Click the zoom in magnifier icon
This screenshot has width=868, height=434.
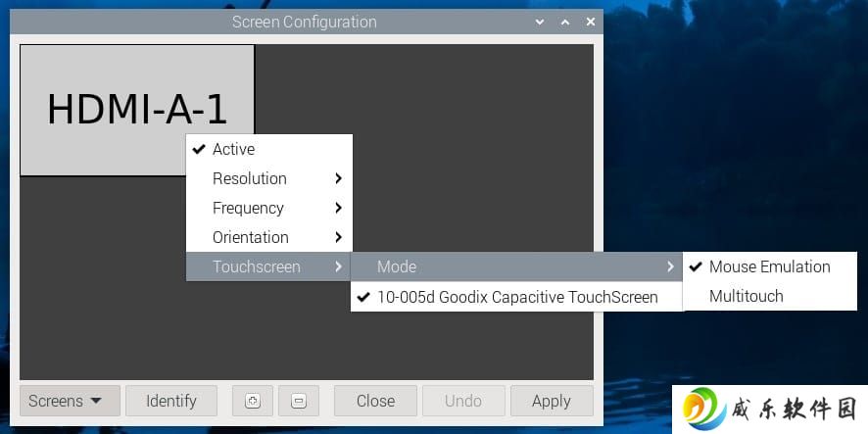click(253, 401)
